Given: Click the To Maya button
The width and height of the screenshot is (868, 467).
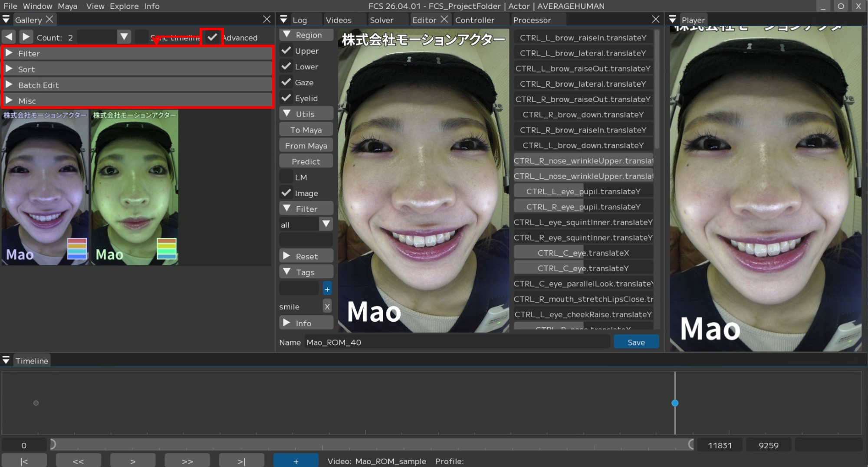Looking at the screenshot, I should [306, 130].
